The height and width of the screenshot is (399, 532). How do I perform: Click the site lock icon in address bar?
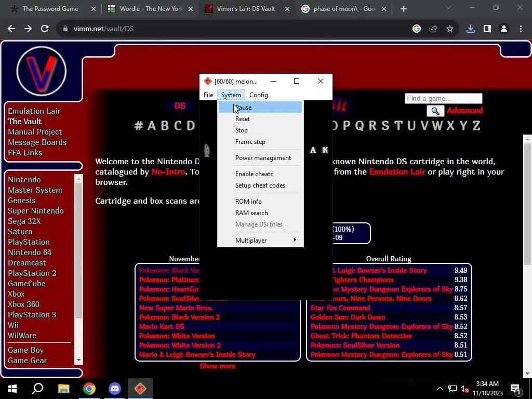[65, 29]
